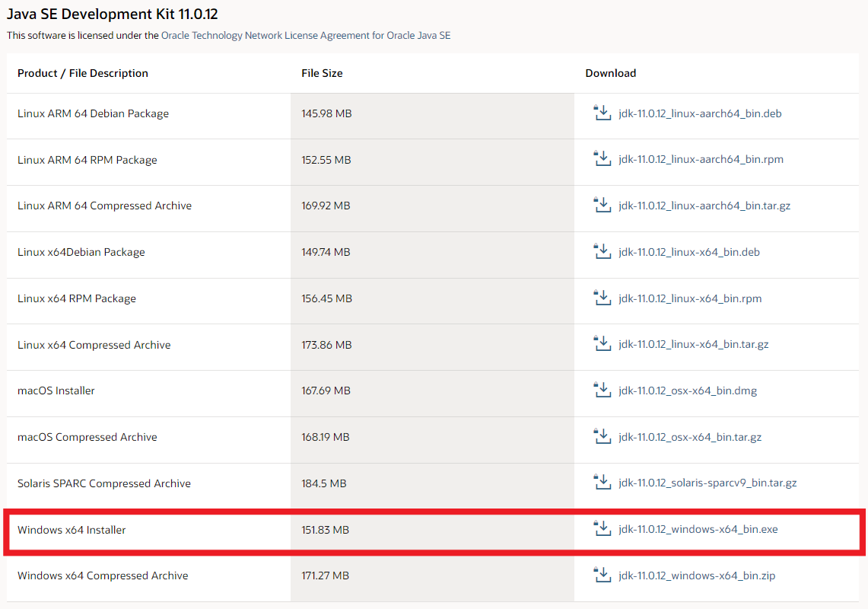Click the Download column header
The height and width of the screenshot is (609, 868).
[x=611, y=73]
